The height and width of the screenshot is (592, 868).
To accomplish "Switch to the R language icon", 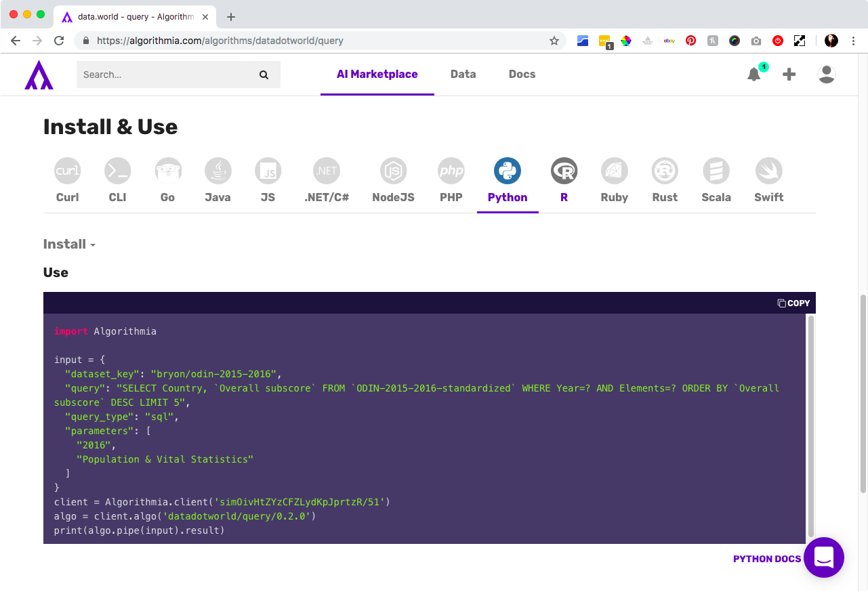I will tap(564, 171).
